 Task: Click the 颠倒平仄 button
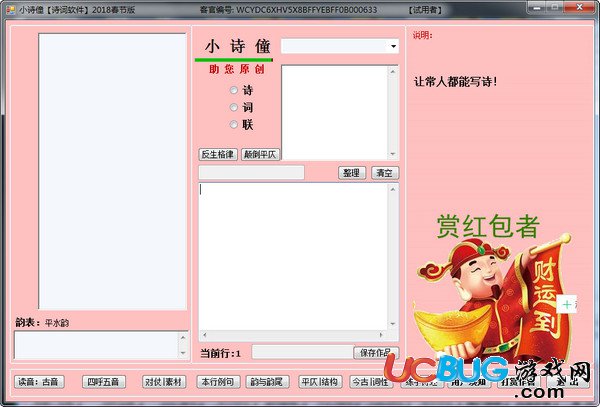point(260,154)
